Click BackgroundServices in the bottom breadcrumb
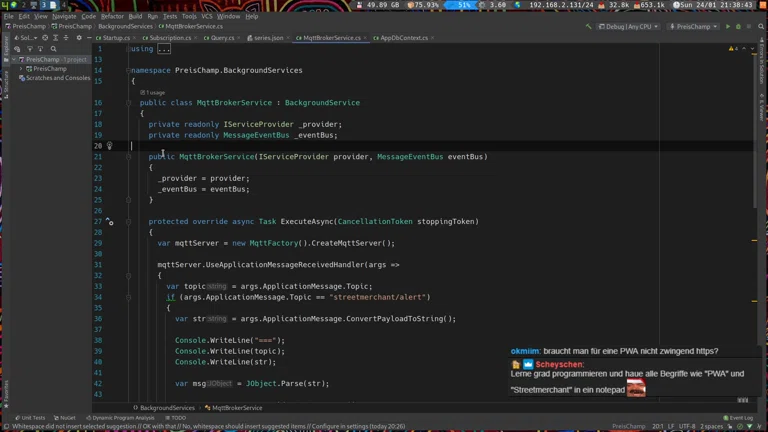768x432 pixels. coord(166,408)
